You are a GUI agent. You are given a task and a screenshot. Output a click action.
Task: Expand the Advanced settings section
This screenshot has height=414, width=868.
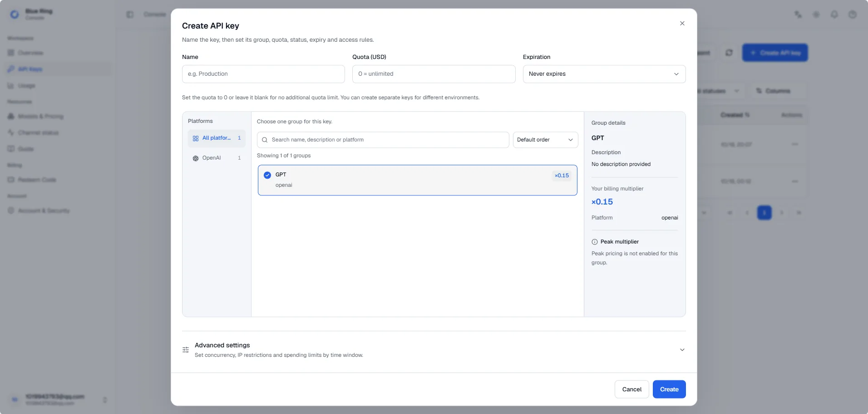point(434,350)
